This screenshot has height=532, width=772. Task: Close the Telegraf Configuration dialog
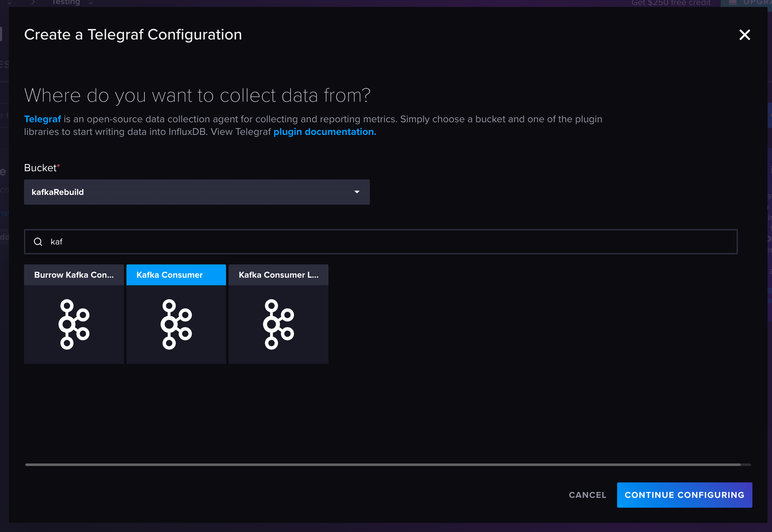pyautogui.click(x=744, y=35)
